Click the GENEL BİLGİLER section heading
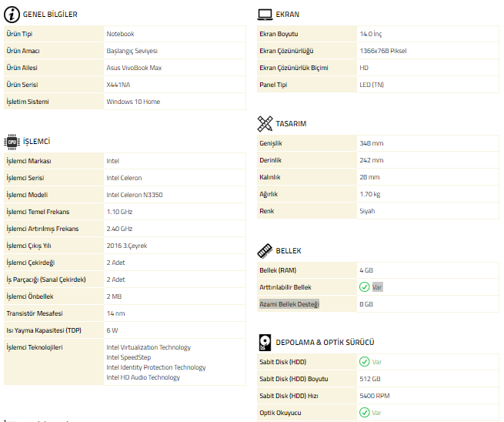504x422 pixels. [x=50, y=15]
